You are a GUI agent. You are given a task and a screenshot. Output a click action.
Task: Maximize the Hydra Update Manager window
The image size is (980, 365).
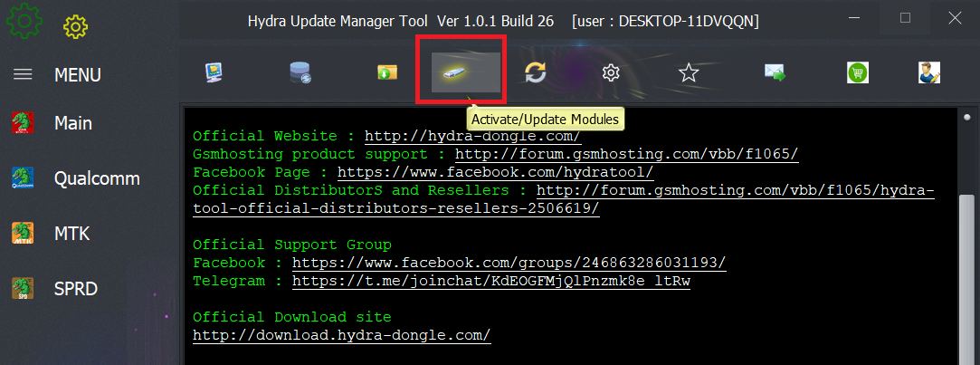point(905,18)
